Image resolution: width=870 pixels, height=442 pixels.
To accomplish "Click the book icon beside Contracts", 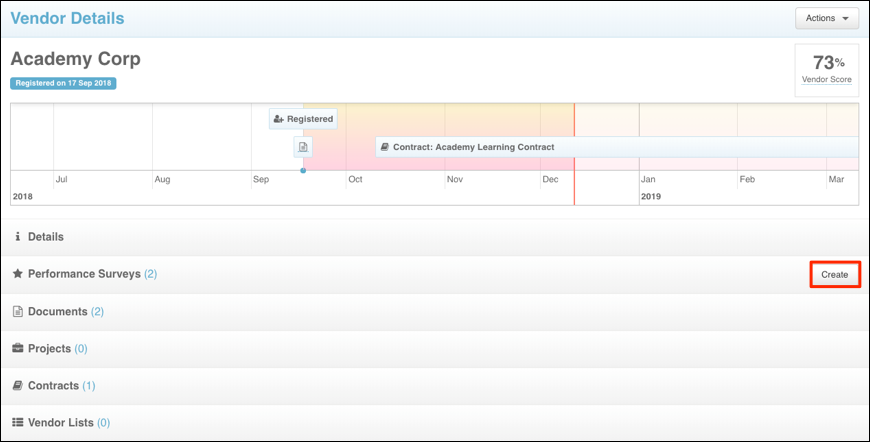I will coord(17,386).
